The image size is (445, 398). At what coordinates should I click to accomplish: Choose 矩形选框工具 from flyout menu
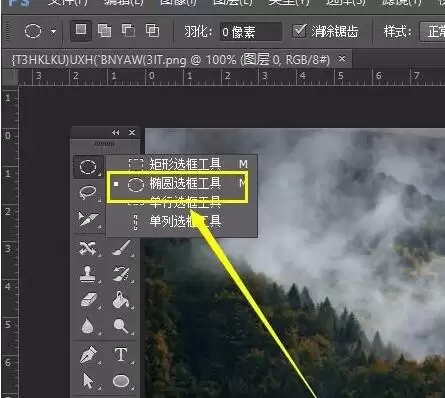point(182,164)
